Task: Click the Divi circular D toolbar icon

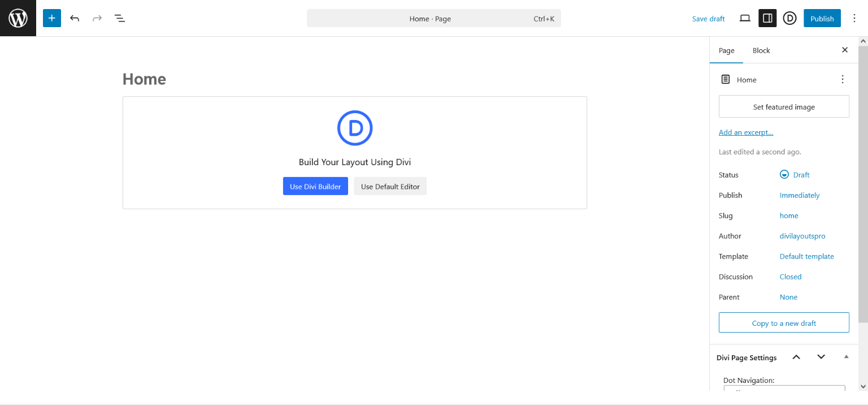Action: (x=790, y=18)
